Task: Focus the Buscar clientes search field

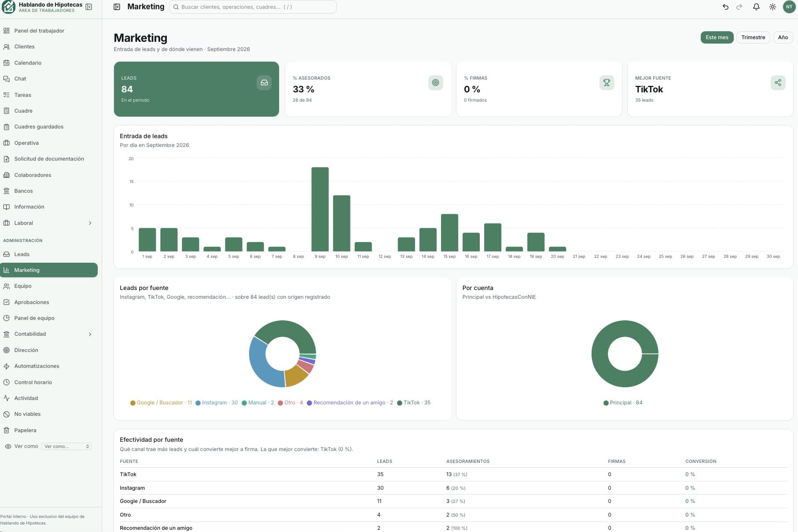Action: pyautogui.click(x=253, y=7)
